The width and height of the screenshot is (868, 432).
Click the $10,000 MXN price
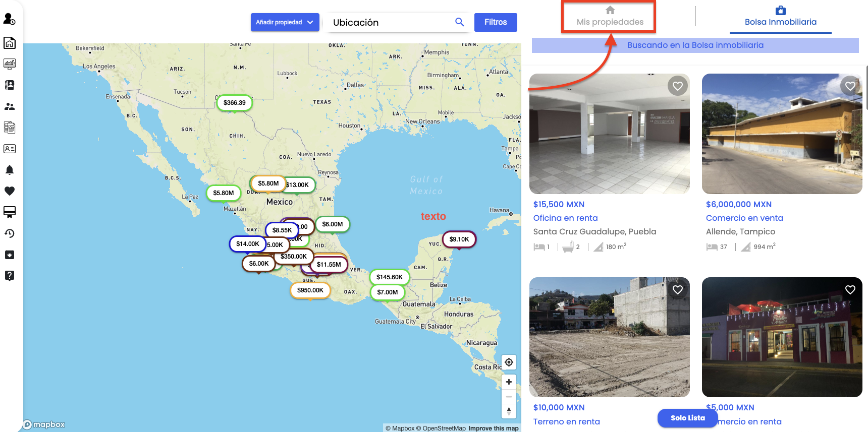(x=559, y=408)
